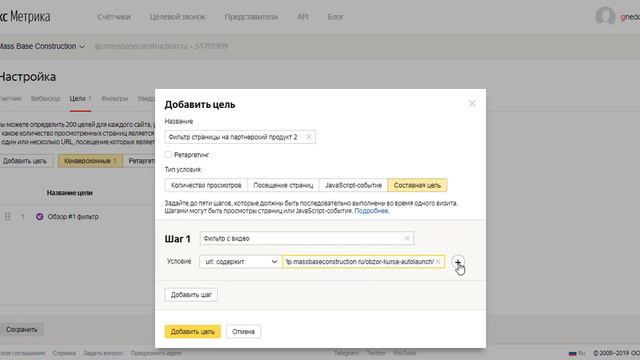Expand the Mass Base Construction counter dropdown
Viewport: 640px width, 360px height.
pos(41,47)
